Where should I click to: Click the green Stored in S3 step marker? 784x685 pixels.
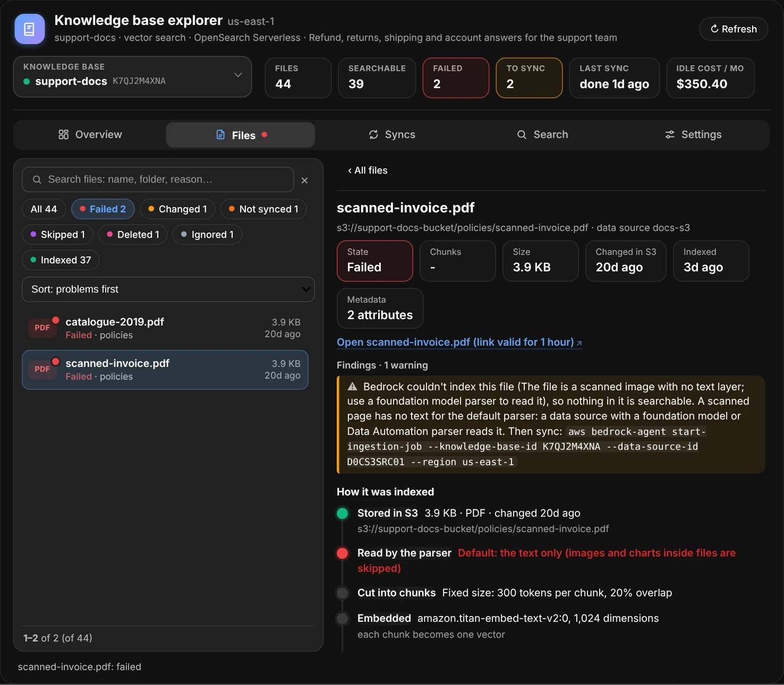click(x=343, y=513)
